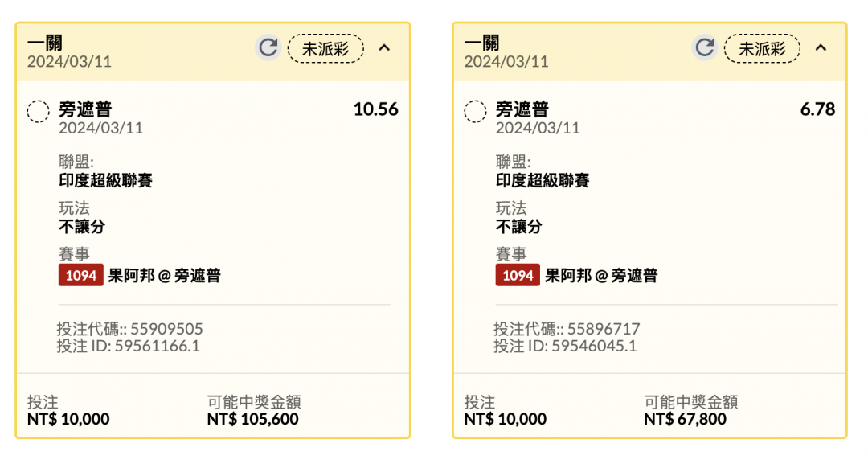Click 未派彩 status badge on right card
Viewport: 868px width, 464px height.
[762, 49]
